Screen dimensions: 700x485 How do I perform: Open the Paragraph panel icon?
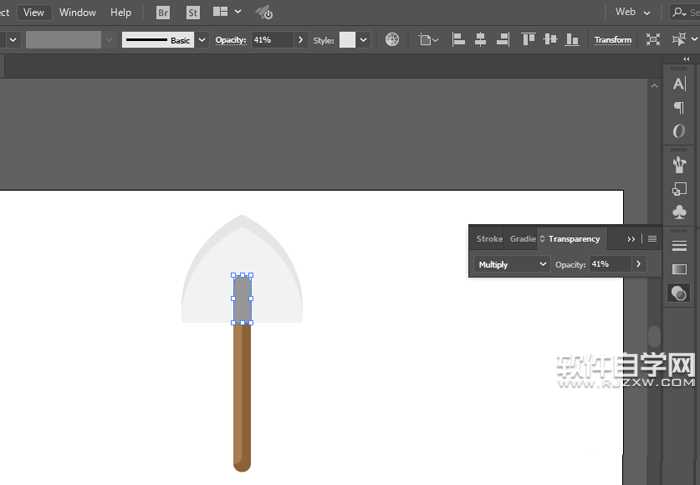[679, 108]
